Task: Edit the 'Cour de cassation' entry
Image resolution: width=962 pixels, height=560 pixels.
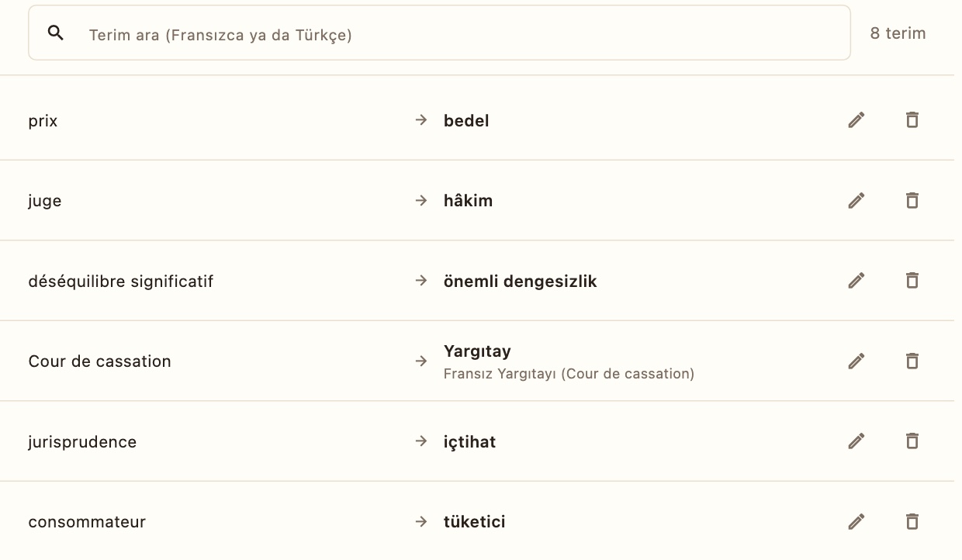Action: point(856,361)
